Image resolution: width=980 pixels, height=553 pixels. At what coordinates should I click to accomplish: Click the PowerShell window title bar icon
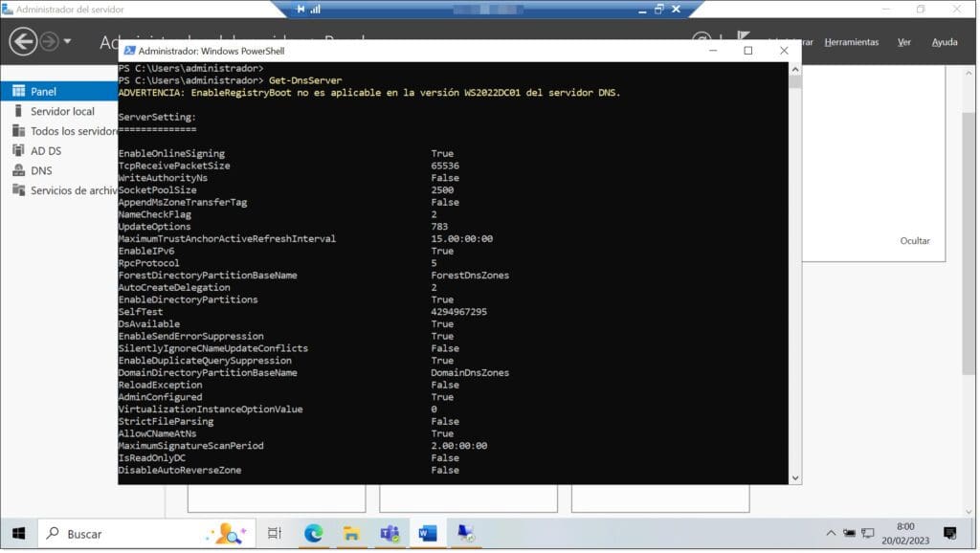(128, 51)
